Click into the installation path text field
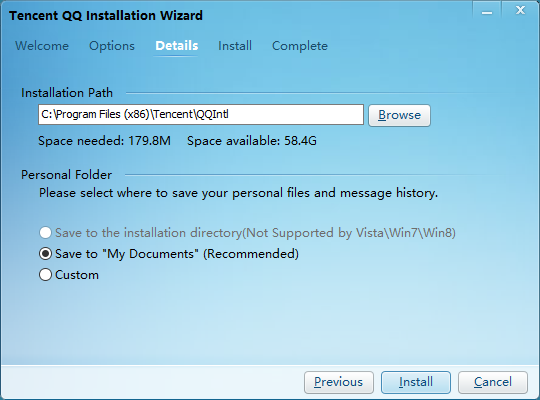The image size is (540, 400). 201,114
